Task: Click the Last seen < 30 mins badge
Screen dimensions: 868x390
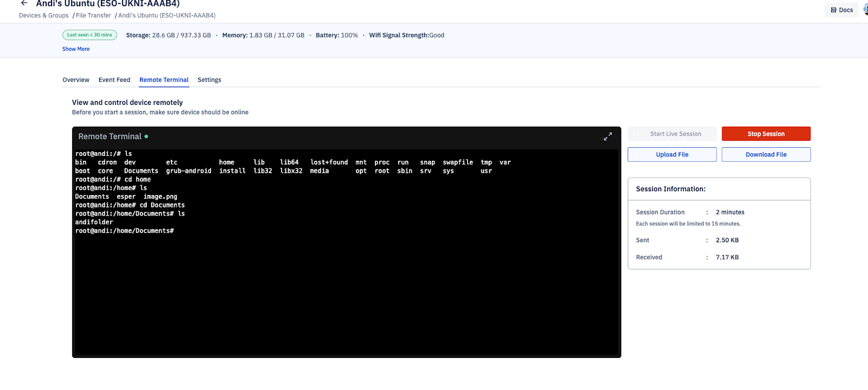Action: coord(90,35)
